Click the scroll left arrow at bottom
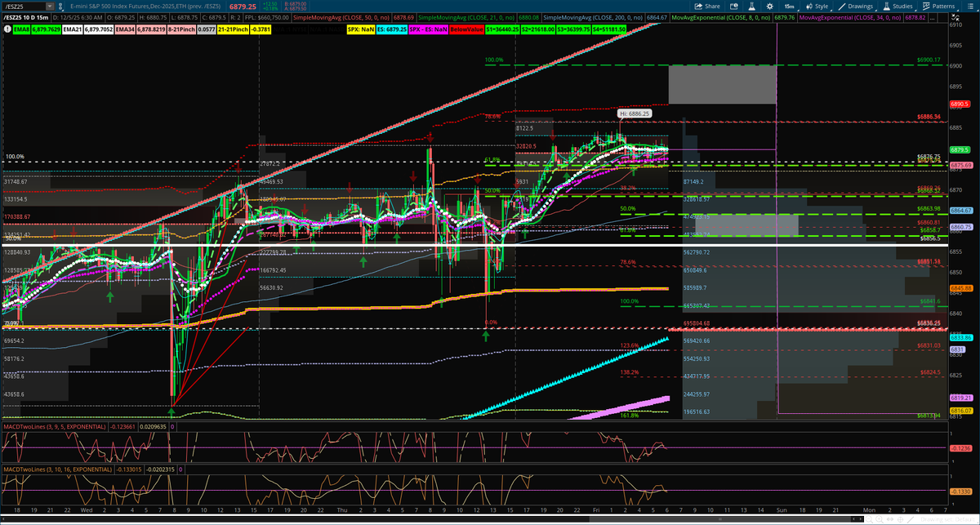This screenshot has width=980, height=525. (854, 519)
